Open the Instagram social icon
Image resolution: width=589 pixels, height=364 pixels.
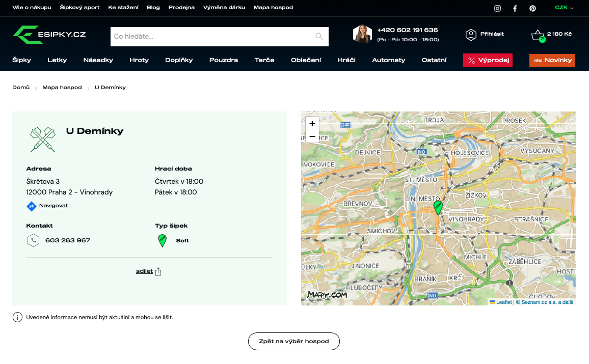(x=498, y=8)
